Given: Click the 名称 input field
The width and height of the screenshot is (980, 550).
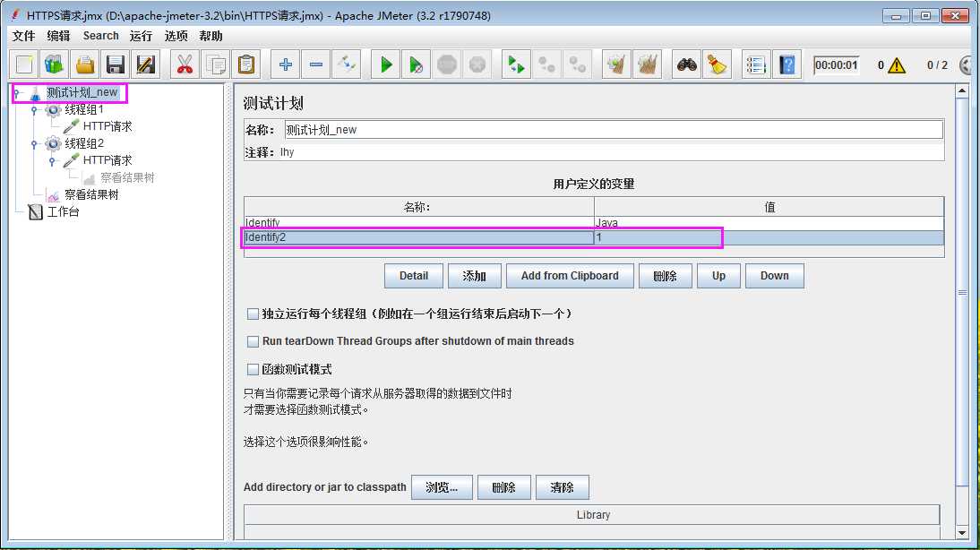Looking at the screenshot, I should tap(613, 130).
